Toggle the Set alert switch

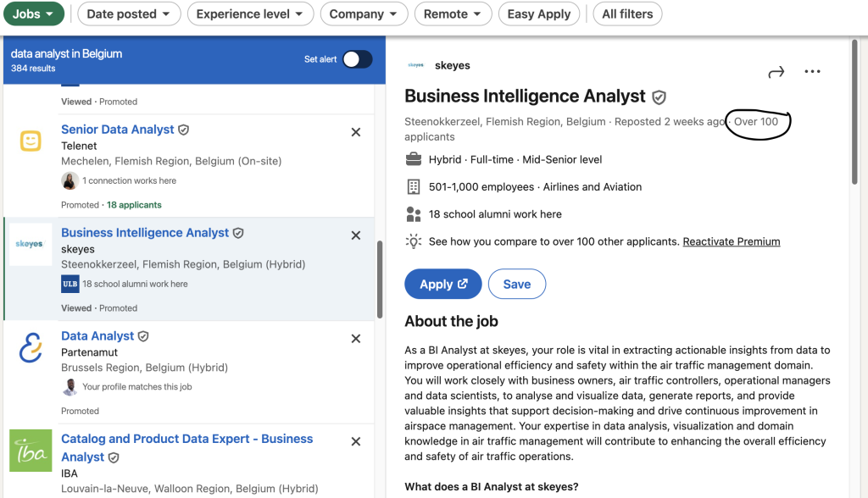point(357,59)
